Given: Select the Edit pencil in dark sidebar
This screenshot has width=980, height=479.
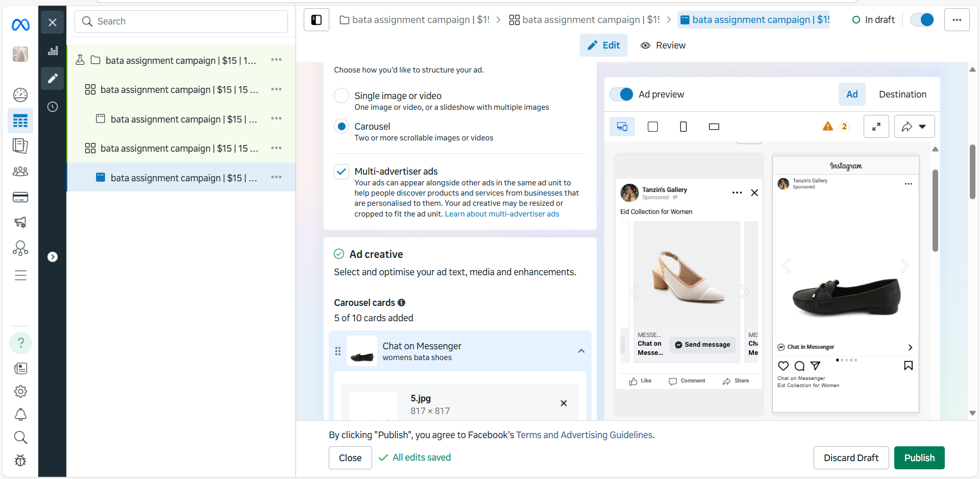Looking at the screenshot, I should click(52, 78).
